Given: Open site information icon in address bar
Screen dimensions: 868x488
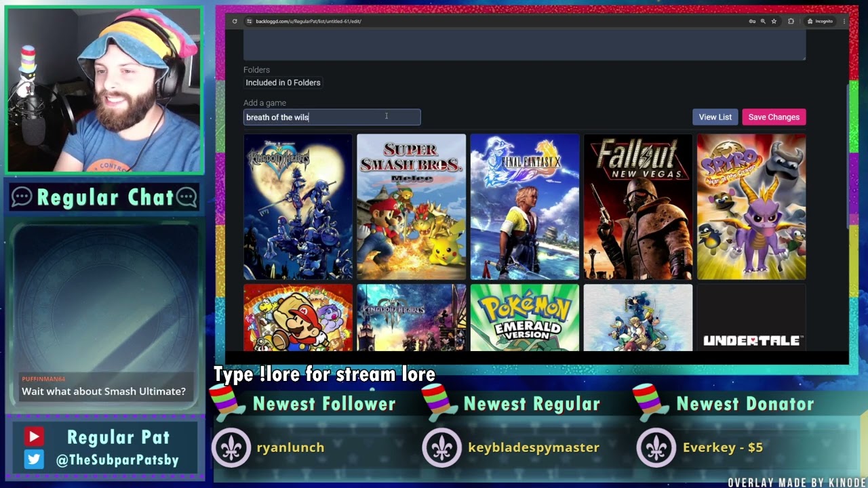Looking at the screenshot, I should click(249, 21).
